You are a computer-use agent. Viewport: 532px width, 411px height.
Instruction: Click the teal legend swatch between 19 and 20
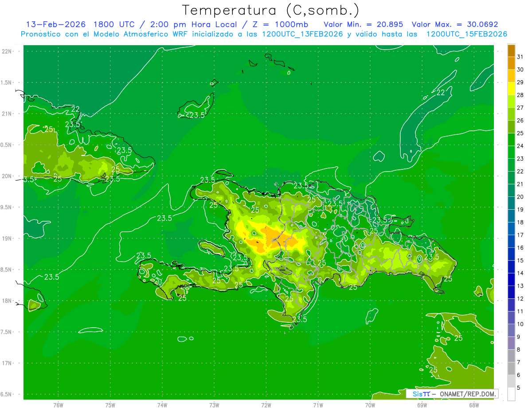(x=511, y=203)
